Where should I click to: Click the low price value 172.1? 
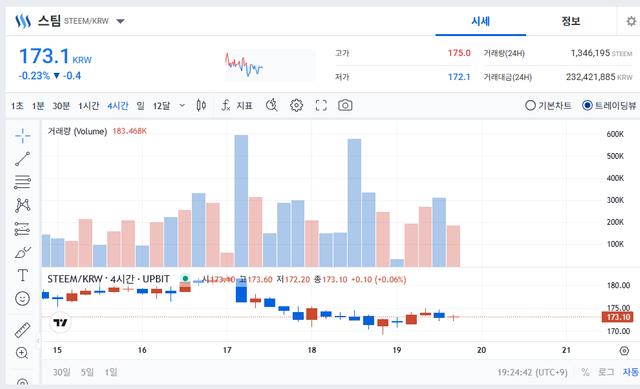(x=459, y=77)
